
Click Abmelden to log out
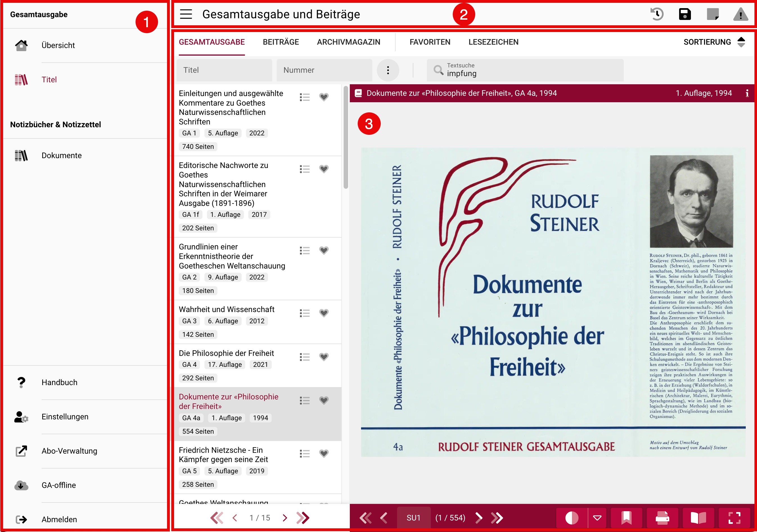(x=59, y=519)
